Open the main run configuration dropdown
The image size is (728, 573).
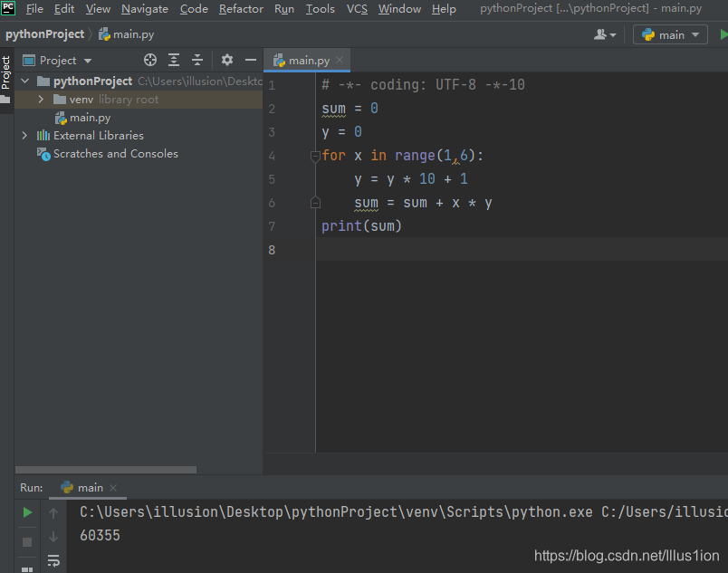pyautogui.click(x=670, y=34)
